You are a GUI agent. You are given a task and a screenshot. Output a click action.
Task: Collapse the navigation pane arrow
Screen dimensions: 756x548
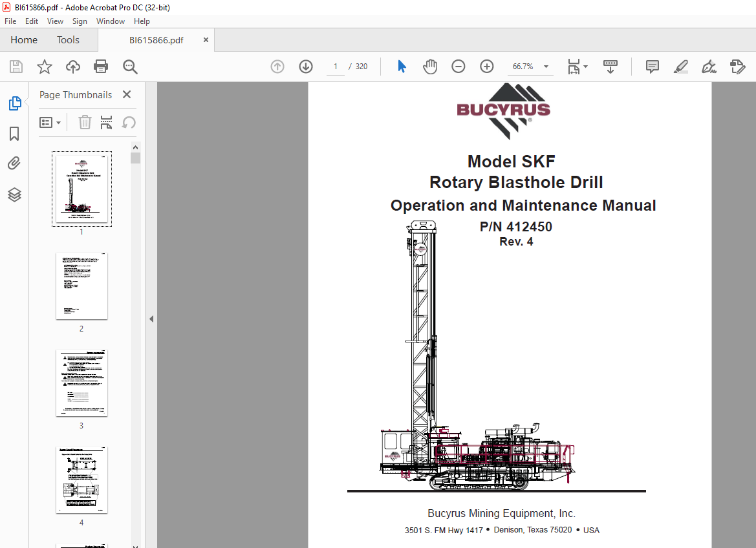click(151, 319)
